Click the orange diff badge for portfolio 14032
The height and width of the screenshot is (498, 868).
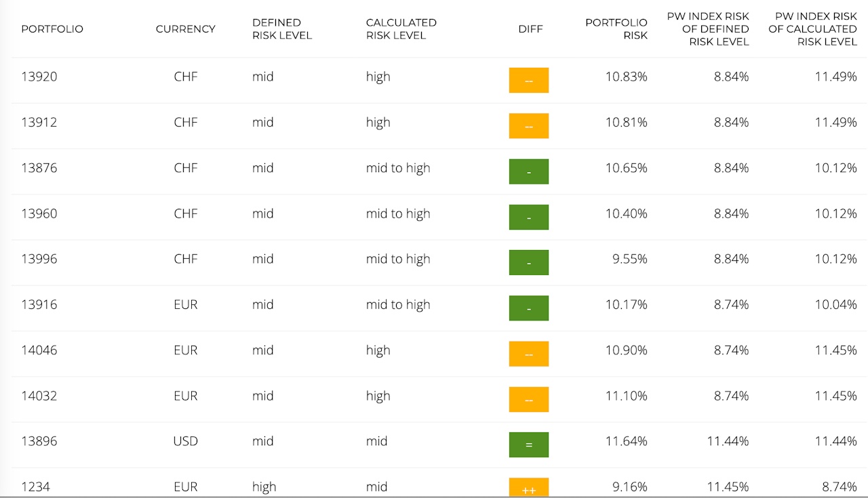point(528,399)
